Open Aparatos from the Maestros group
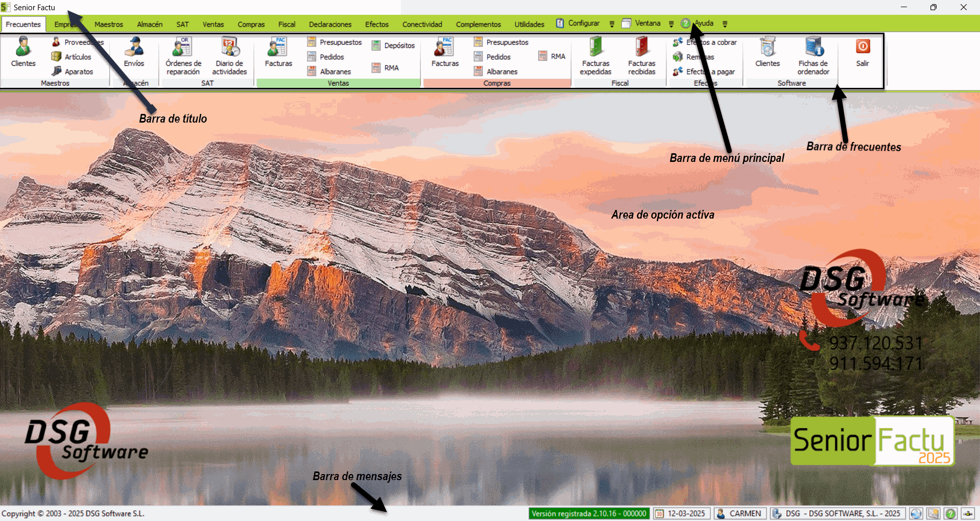The height and width of the screenshot is (521, 980). point(73,72)
